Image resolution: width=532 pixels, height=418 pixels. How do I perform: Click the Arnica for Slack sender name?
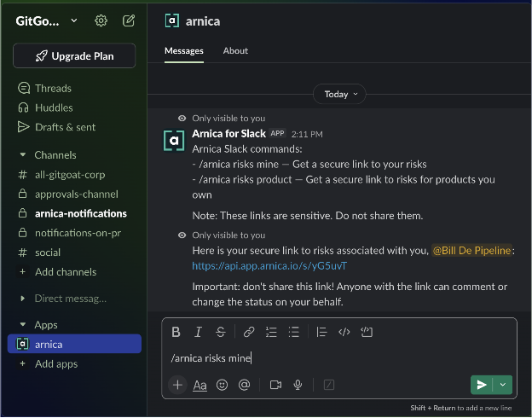pos(229,134)
